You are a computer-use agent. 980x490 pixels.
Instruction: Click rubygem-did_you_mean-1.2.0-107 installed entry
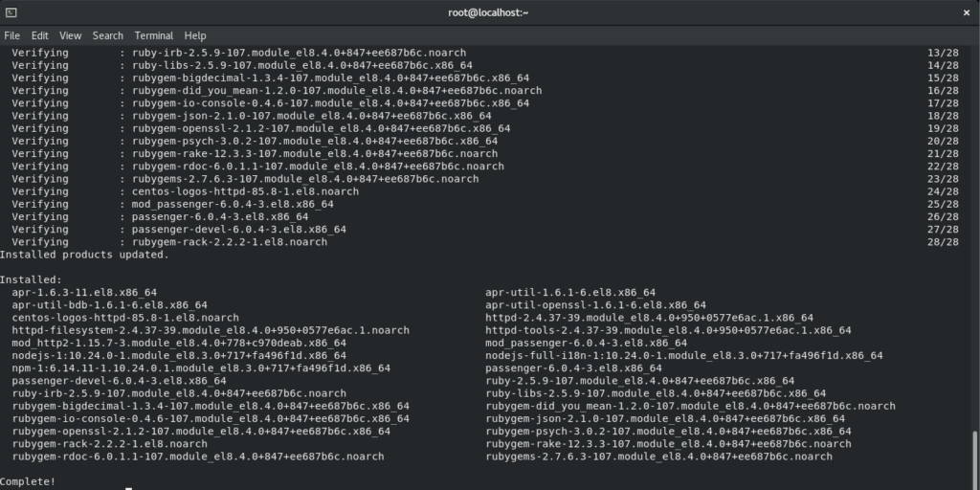691,406
